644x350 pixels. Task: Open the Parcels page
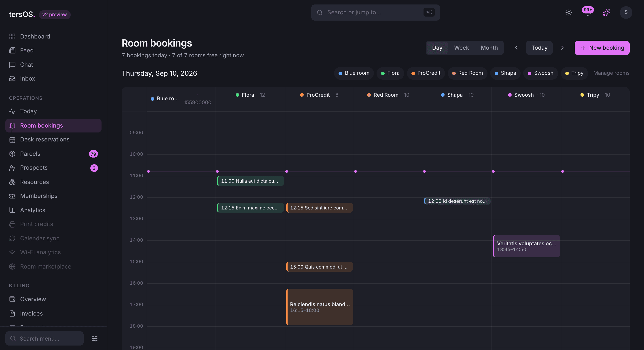pos(53,154)
